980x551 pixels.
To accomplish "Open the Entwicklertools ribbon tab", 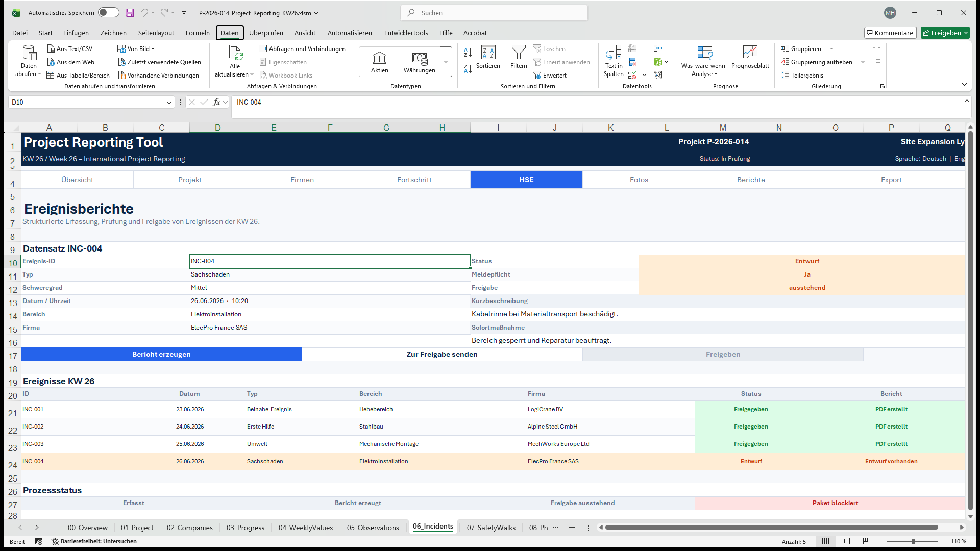I will (406, 33).
